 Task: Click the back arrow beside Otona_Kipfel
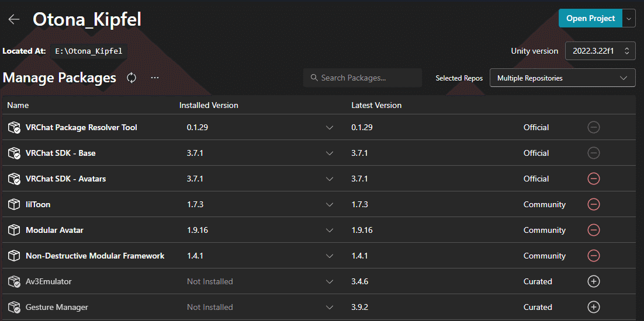coord(14,19)
